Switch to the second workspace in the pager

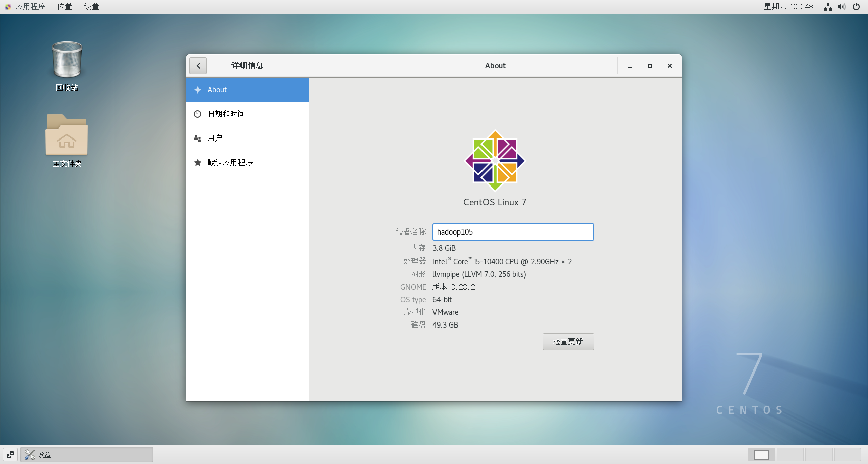[790, 455]
